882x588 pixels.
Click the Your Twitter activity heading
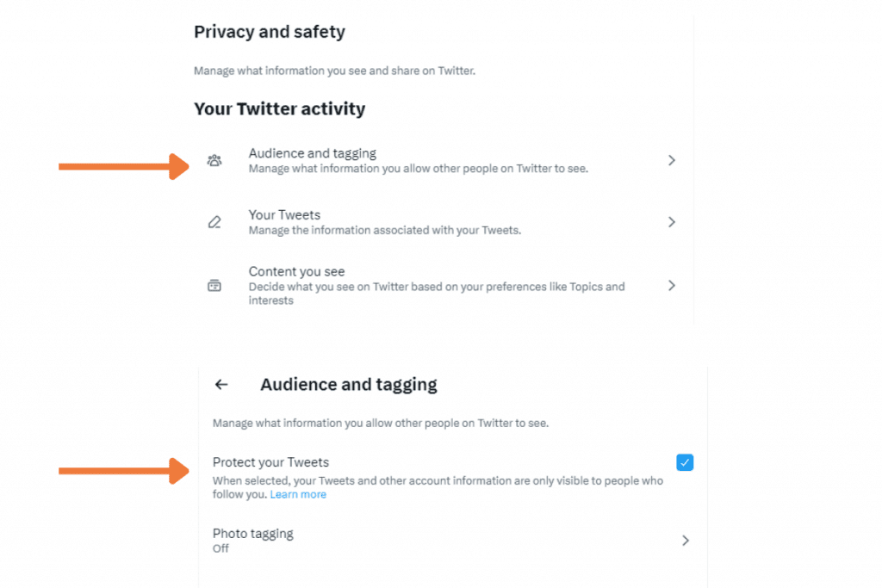pyautogui.click(x=280, y=108)
